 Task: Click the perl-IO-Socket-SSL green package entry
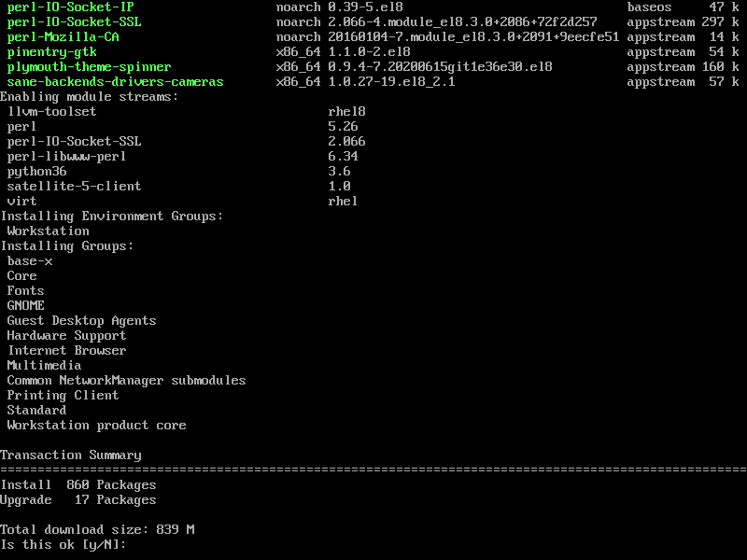[75, 21]
